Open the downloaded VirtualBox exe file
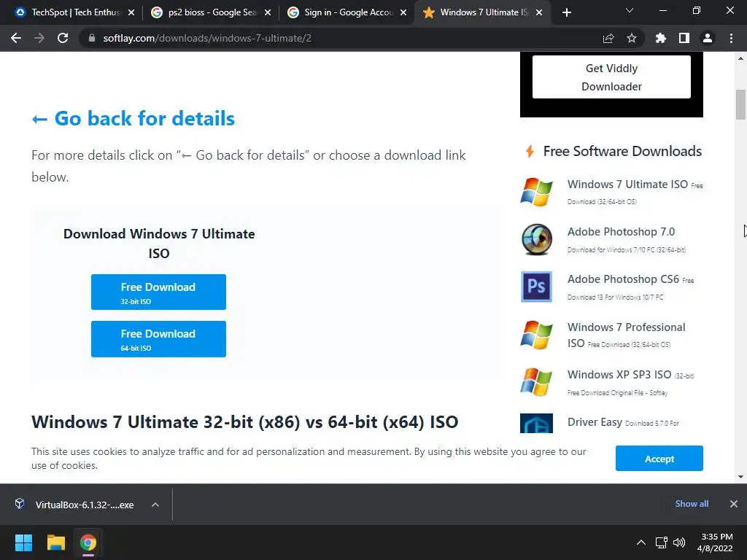Viewport: 747px width, 560px height. tap(76, 505)
